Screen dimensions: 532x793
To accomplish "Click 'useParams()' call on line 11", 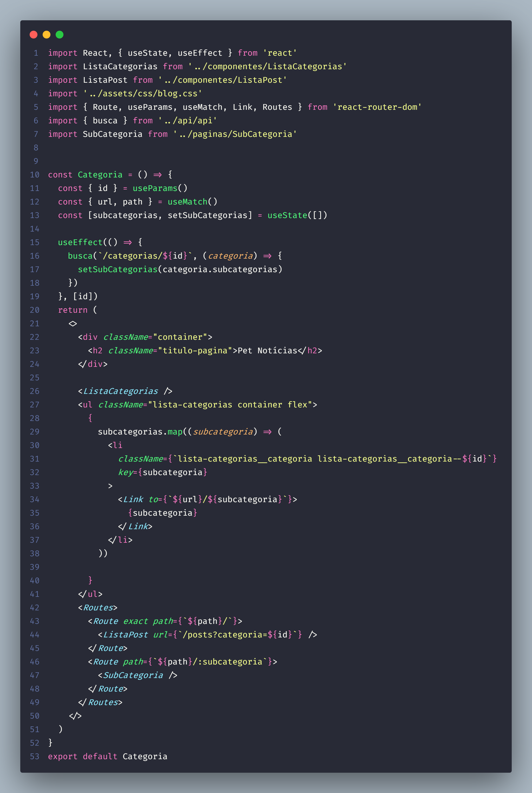I will click(x=160, y=188).
